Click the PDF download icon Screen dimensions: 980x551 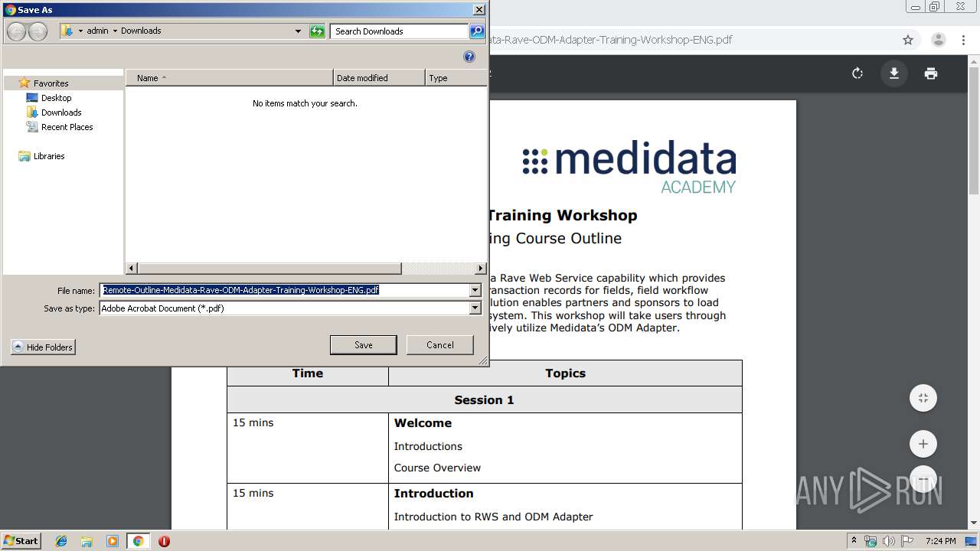point(893,73)
